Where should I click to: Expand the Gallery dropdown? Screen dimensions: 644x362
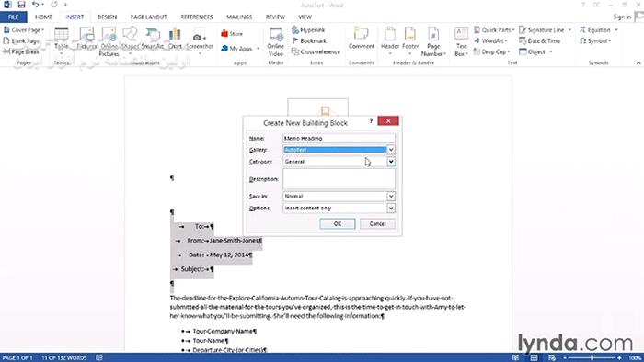(x=391, y=150)
